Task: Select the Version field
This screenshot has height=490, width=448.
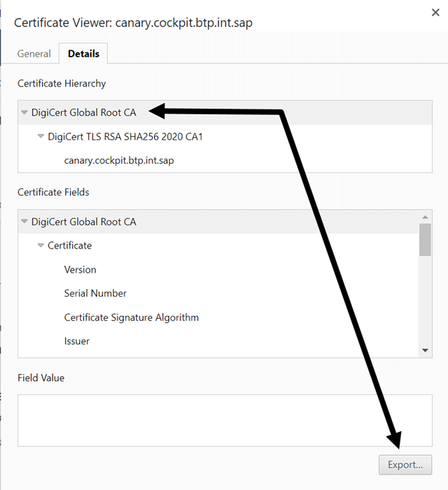Action: coord(80,270)
